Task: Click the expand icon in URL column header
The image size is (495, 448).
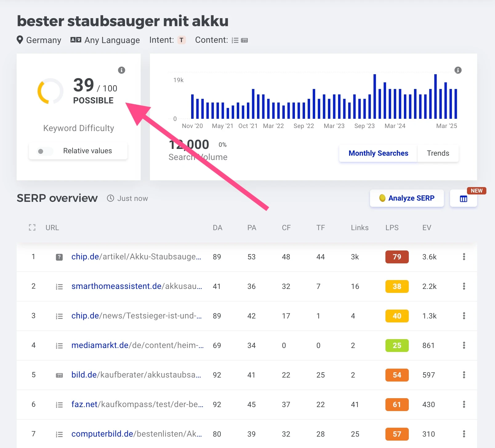Action: 32,228
